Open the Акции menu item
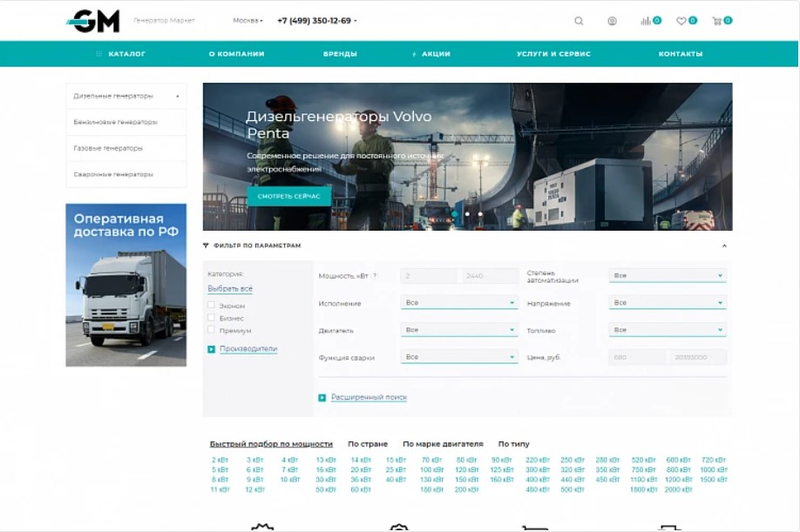The width and height of the screenshot is (800, 532). [x=436, y=53]
